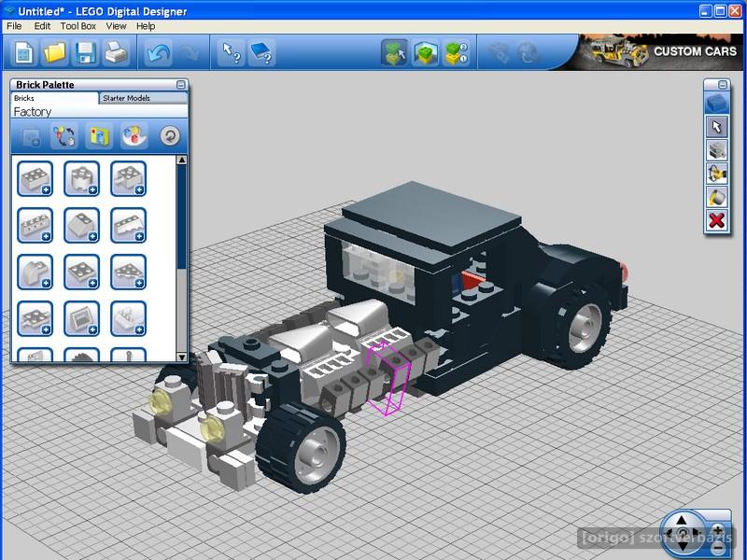
Task: Collapse the Brick Palette panel
Action: (x=181, y=85)
